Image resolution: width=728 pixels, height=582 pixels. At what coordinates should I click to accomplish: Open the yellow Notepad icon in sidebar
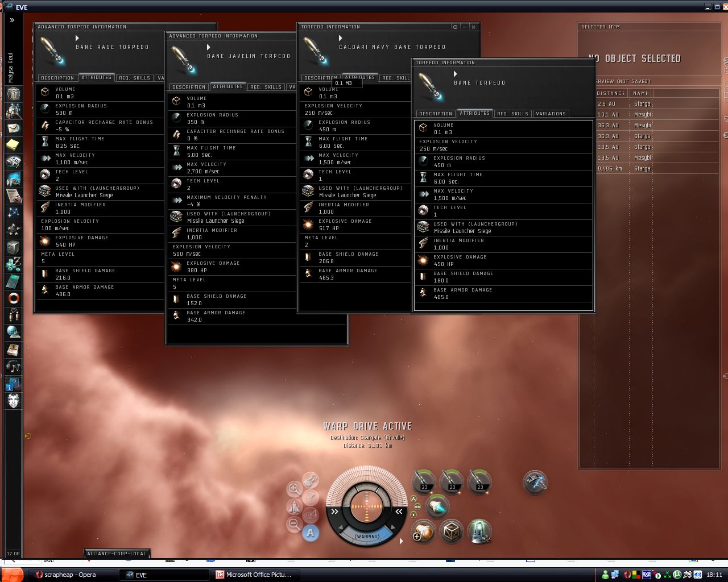pos(14,145)
